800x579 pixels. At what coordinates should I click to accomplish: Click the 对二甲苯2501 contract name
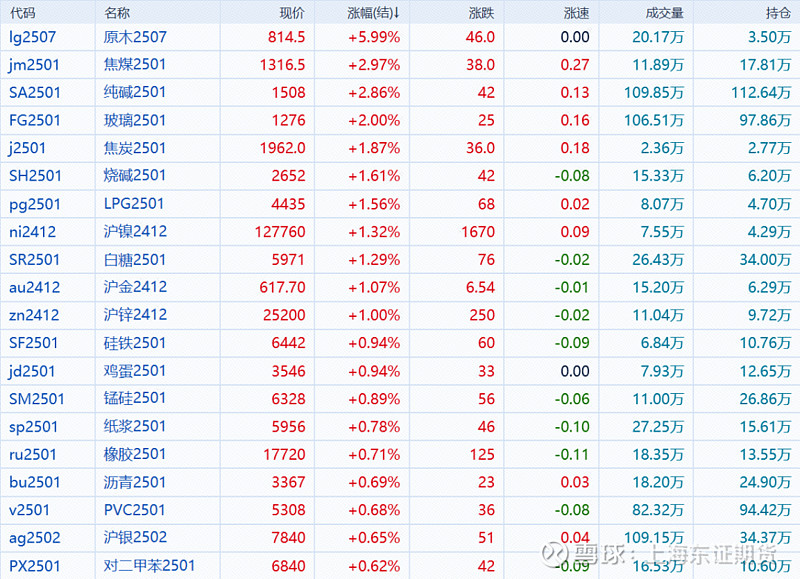(x=149, y=566)
